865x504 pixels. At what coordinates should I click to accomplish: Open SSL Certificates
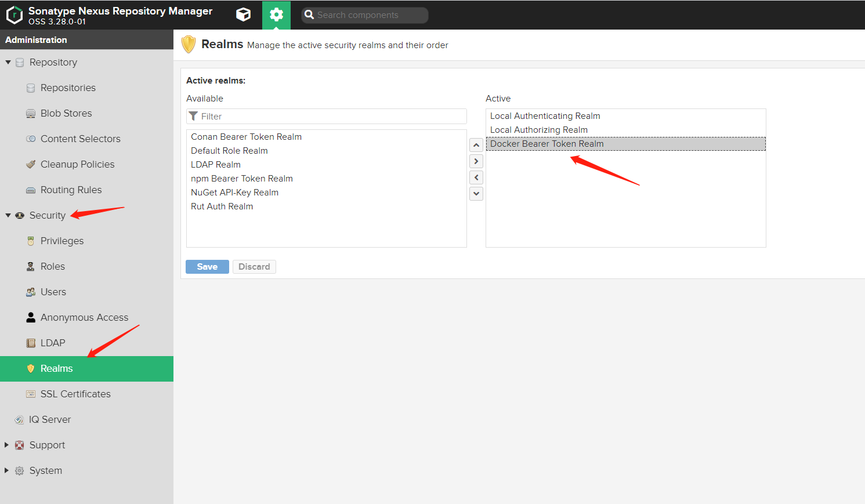coord(86,394)
